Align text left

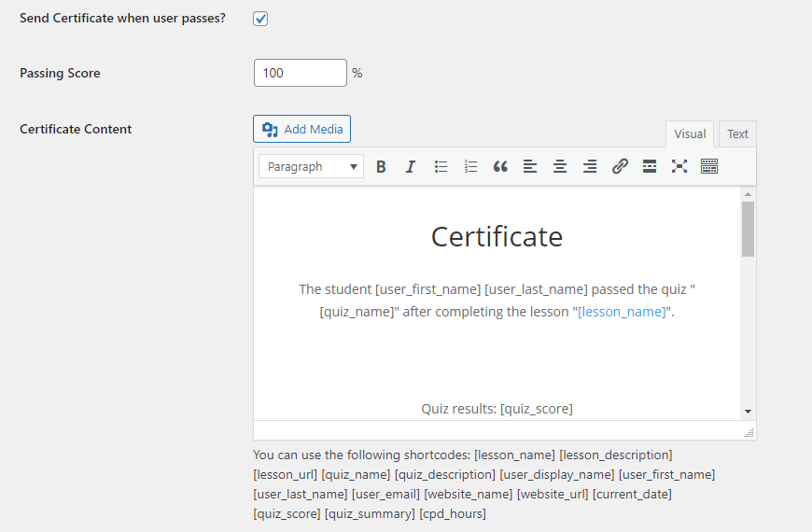tap(530, 167)
